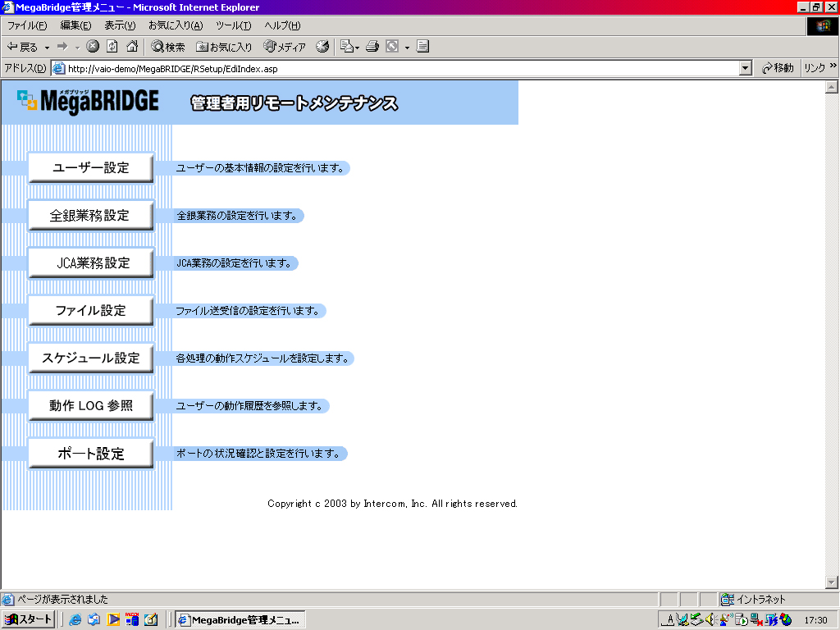Screen dimensions: 840x630
Task: Open the 表示(V) menu
Action: coord(120,25)
